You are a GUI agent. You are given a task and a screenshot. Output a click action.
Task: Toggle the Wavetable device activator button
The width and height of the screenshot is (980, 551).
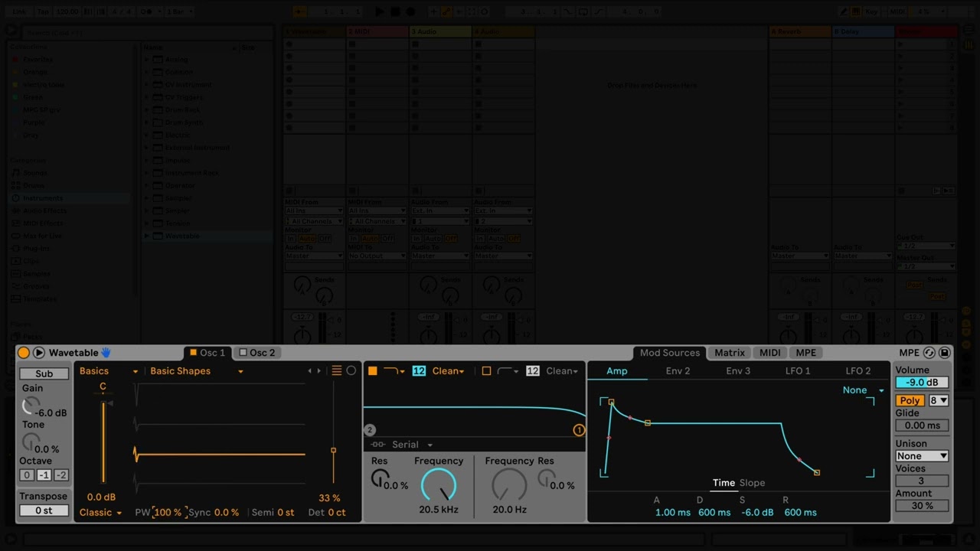click(23, 353)
